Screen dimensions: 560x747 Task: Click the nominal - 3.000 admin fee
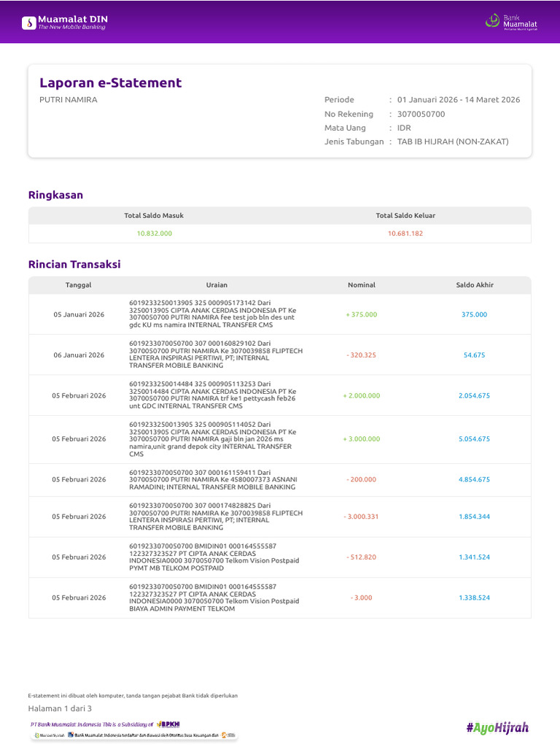pyautogui.click(x=362, y=597)
